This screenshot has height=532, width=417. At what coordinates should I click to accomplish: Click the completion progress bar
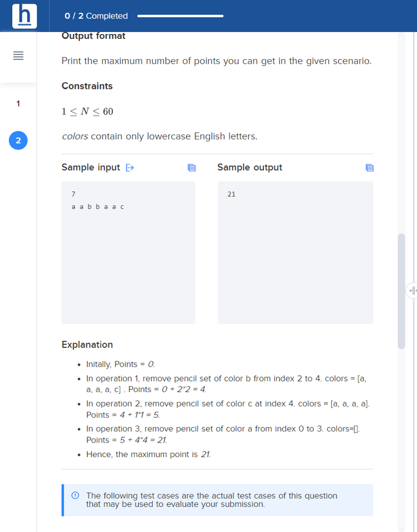(x=180, y=16)
